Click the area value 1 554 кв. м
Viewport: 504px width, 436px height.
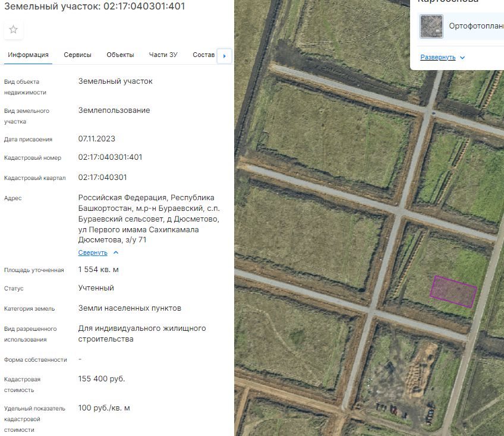point(98,270)
